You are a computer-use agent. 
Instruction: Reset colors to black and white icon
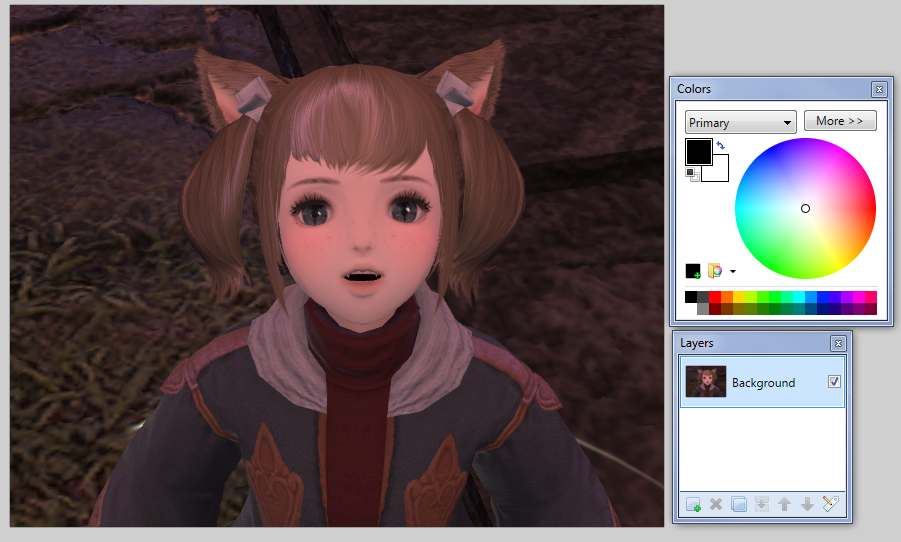[692, 174]
